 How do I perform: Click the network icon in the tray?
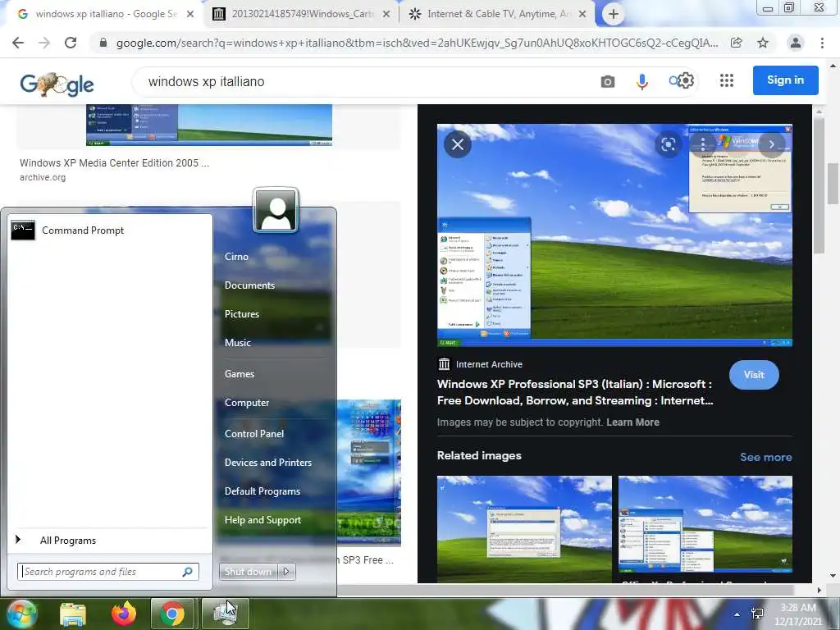(757, 614)
